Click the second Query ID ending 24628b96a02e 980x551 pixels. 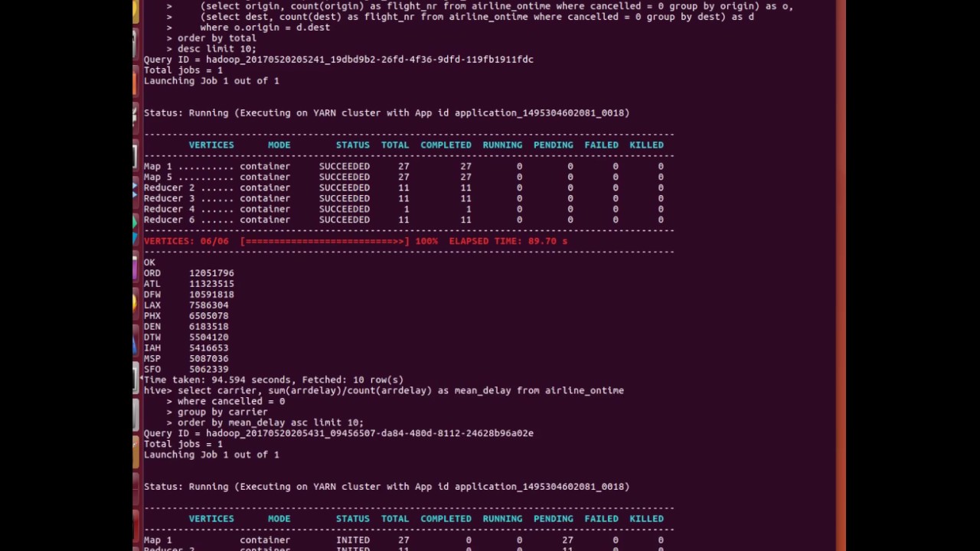click(338, 433)
